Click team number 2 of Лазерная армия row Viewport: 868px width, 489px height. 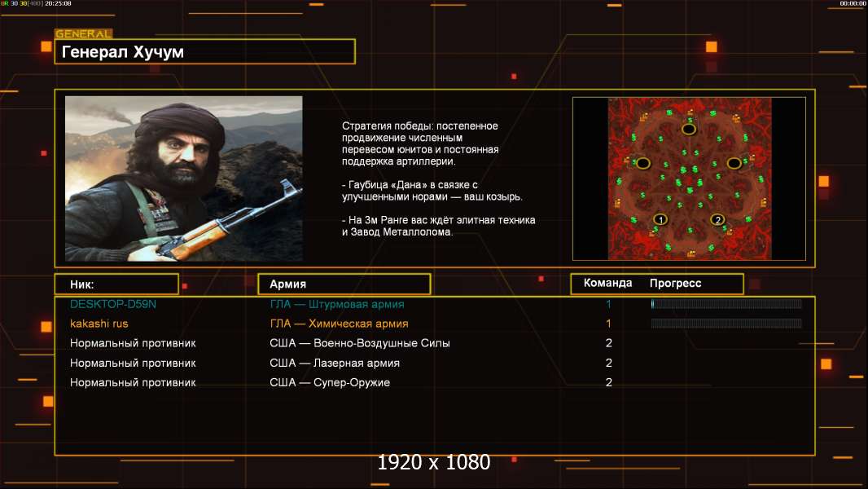(x=609, y=363)
